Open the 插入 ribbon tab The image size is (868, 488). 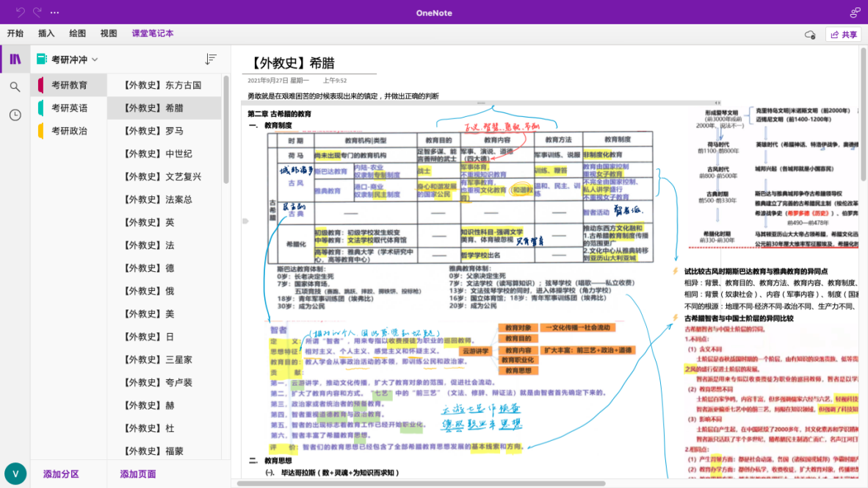coord(46,34)
